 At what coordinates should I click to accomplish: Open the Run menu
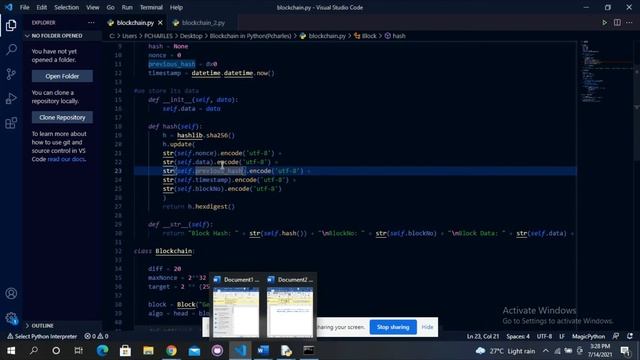127,7
